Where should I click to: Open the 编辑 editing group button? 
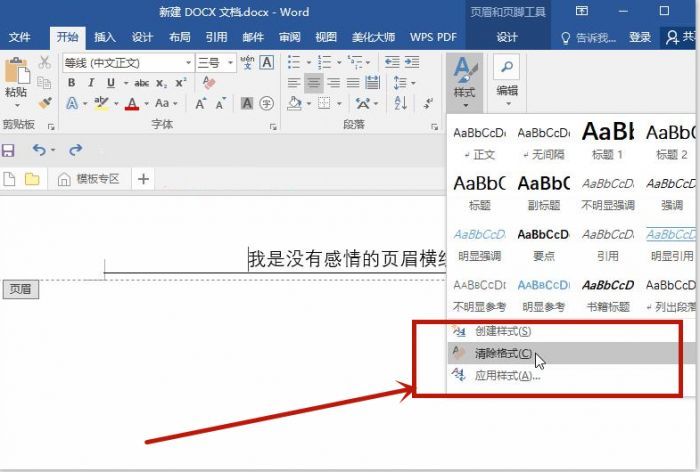(x=507, y=83)
